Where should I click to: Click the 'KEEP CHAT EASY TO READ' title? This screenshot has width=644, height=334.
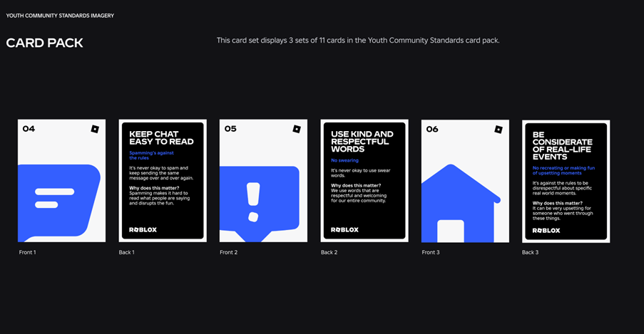(x=161, y=138)
